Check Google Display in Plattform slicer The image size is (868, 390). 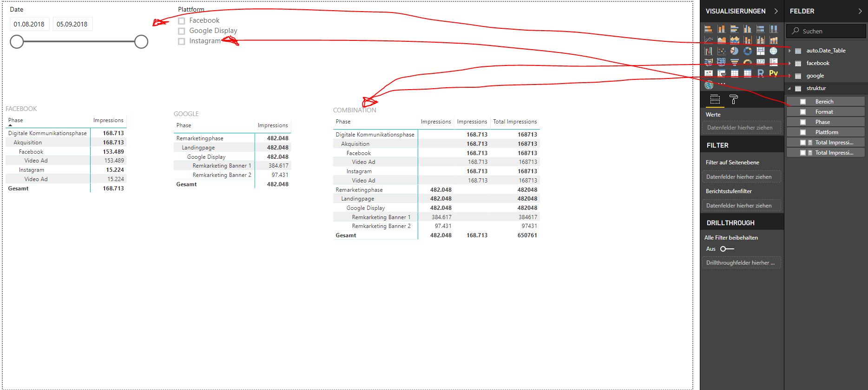point(182,31)
